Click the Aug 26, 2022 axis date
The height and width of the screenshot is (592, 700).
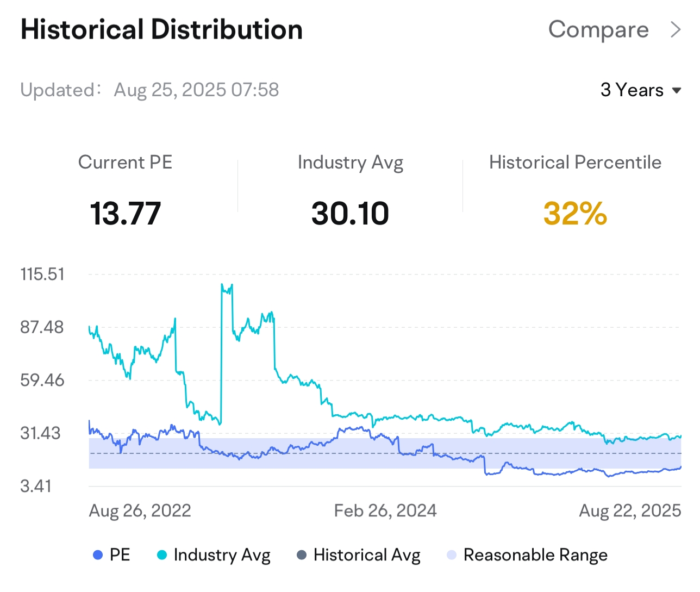[140, 510]
